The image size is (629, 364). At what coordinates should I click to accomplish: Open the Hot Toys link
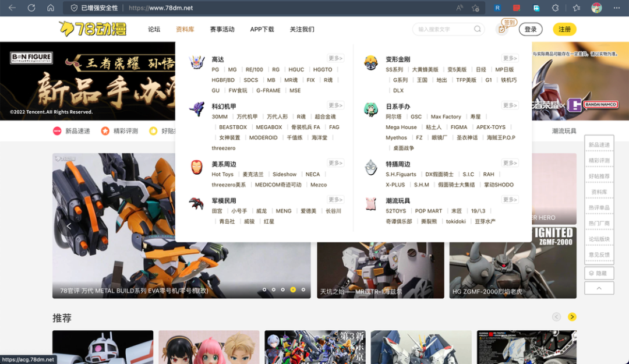[222, 174]
